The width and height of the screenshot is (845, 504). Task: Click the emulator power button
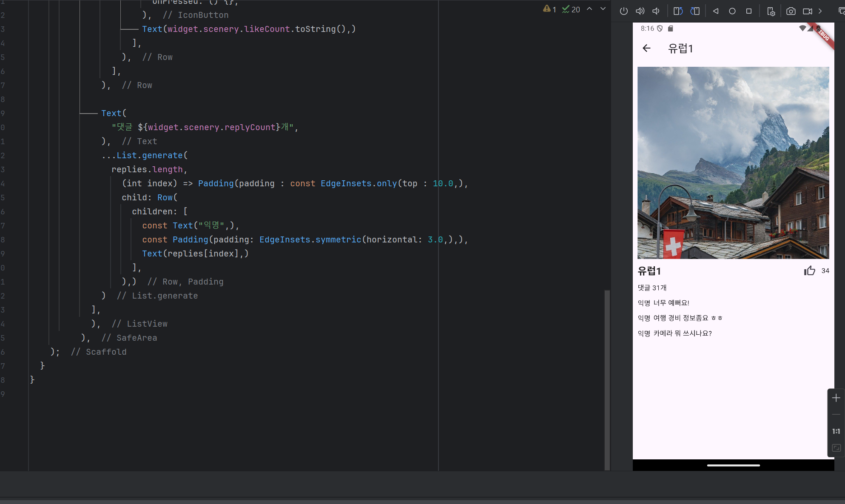[623, 11]
